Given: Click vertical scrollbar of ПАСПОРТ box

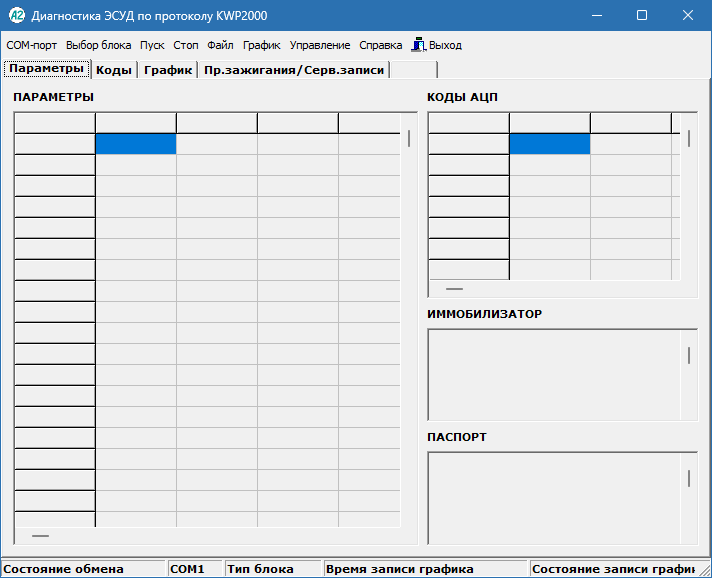Looking at the screenshot, I should [x=689, y=498].
